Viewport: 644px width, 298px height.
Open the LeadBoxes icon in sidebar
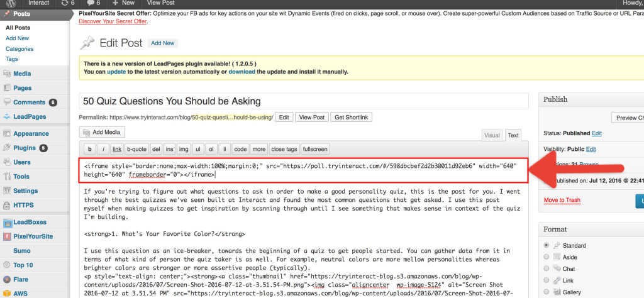[7, 223]
